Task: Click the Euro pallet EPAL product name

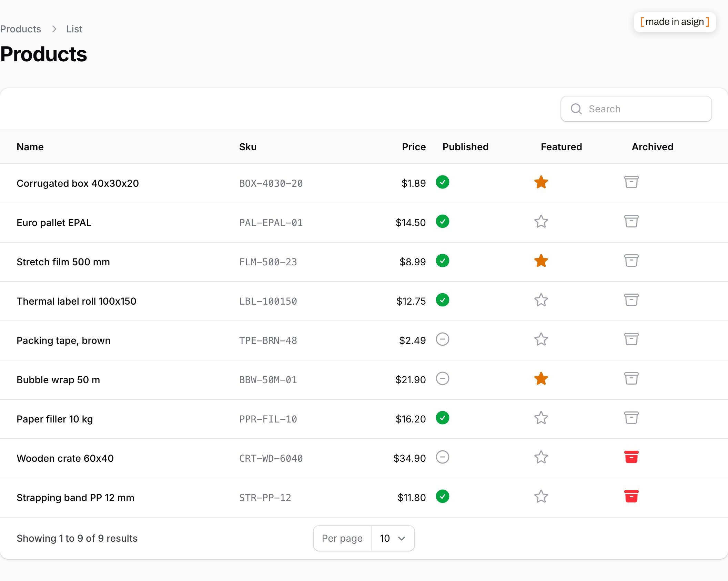Action: pyautogui.click(x=54, y=223)
